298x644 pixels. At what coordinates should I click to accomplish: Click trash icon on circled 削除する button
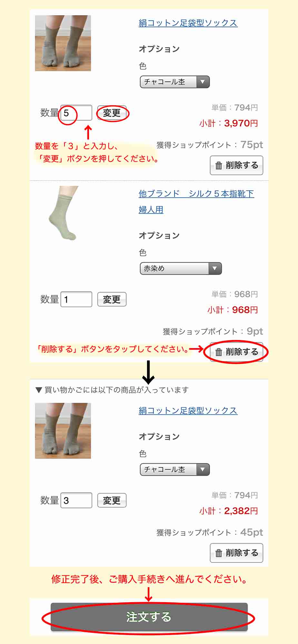tap(219, 352)
